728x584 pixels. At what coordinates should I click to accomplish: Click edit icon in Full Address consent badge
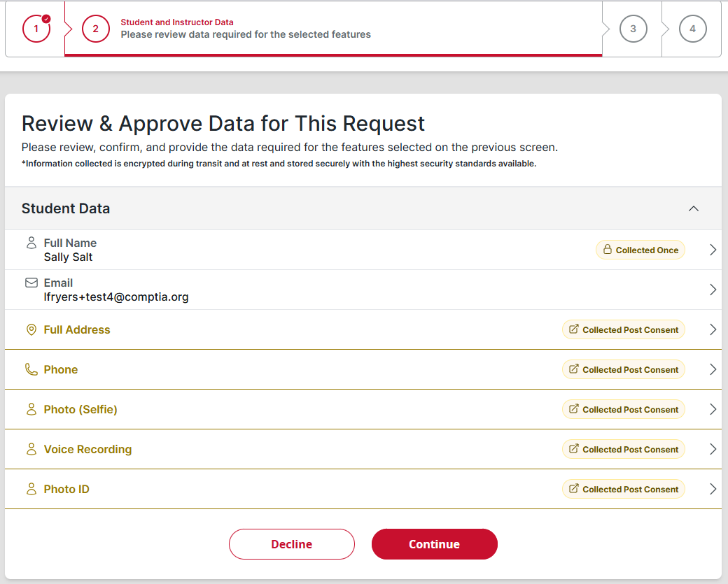point(574,329)
